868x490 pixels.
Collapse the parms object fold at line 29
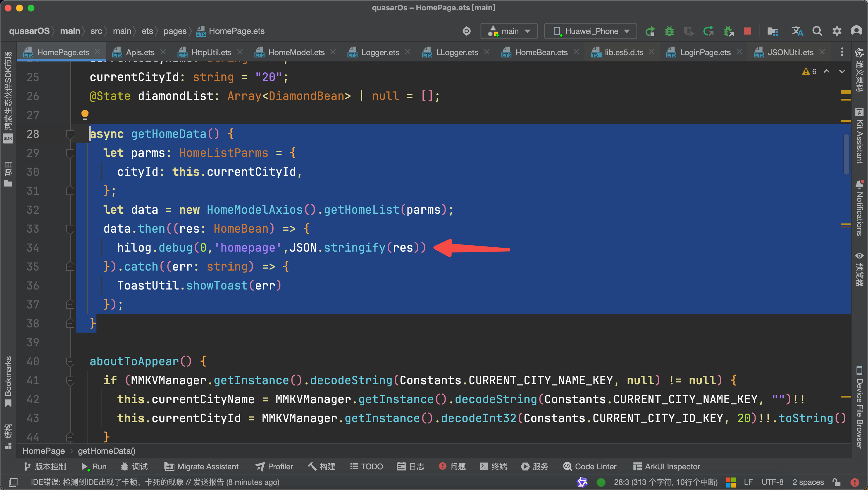coord(70,153)
